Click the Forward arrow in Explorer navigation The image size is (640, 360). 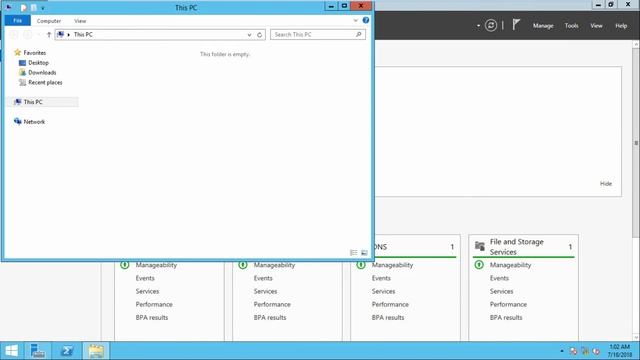[27, 35]
